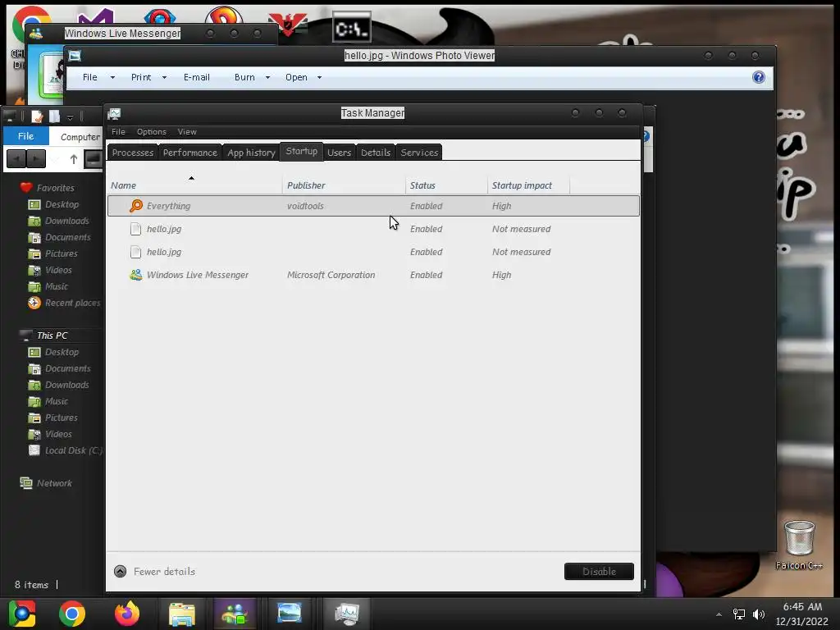Select the Windows Live Messenger startup row

(x=373, y=275)
